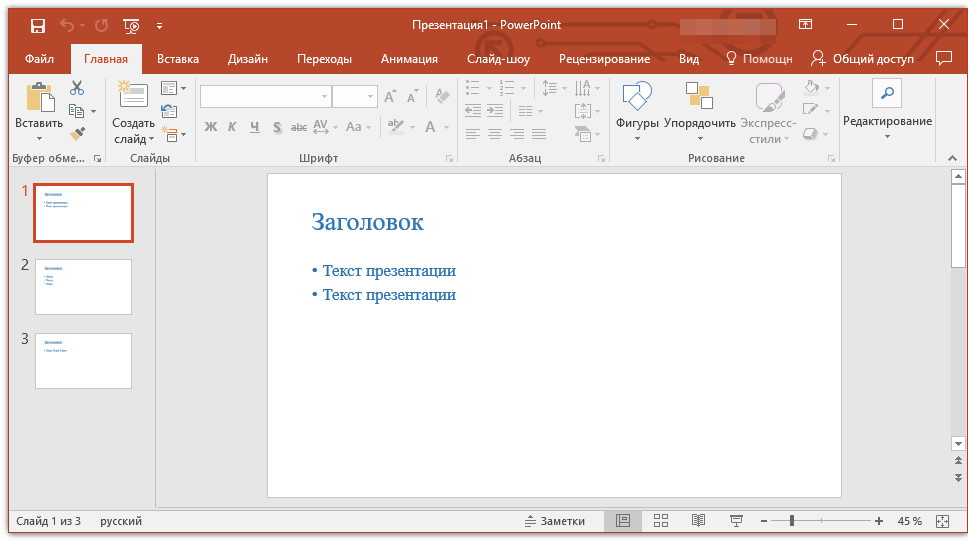The width and height of the screenshot is (968, 541).
Task: Click the Reset slide icon
Action: pyautogui.click(x=169, y=111)
